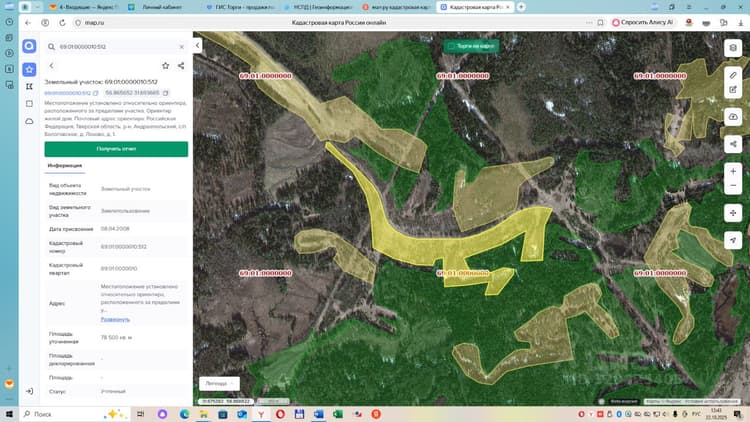The image size is (750, 422).
Task: Switch to the Яндекс mail Входящие tab
Action: pyautogui.click(x=82, y=7)
